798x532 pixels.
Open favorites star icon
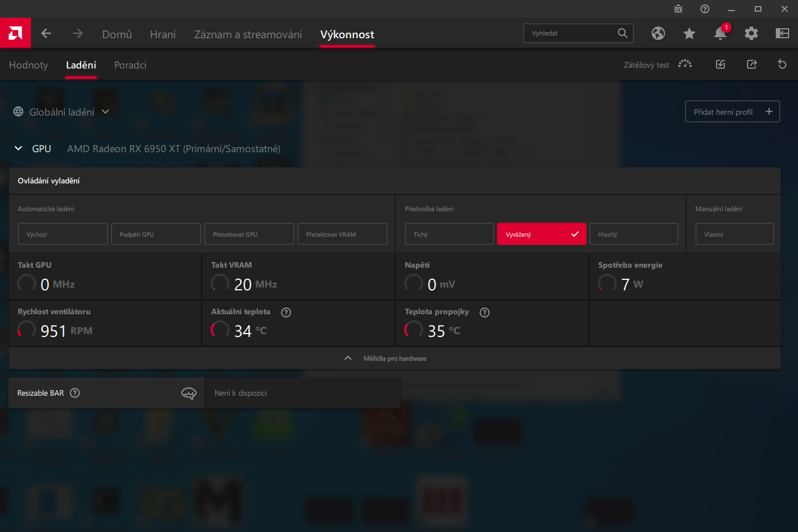point(689,33)
